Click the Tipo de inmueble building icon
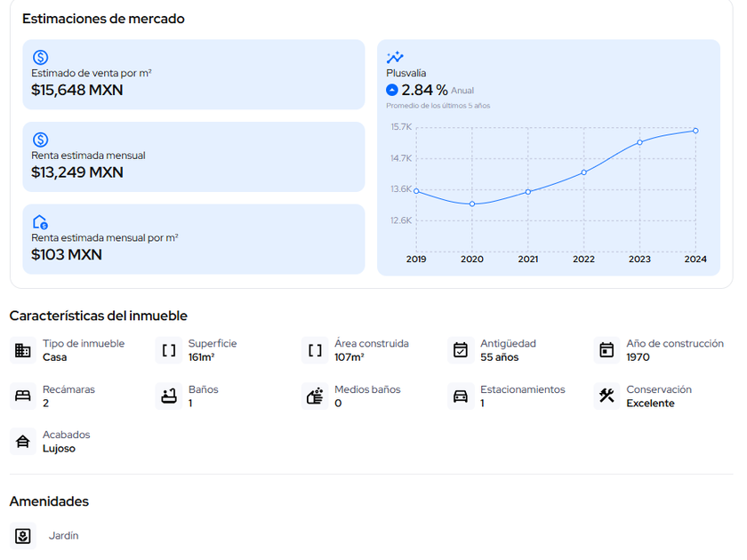The height and width of the screenshot is (560, 747). (x=23, y=350)
